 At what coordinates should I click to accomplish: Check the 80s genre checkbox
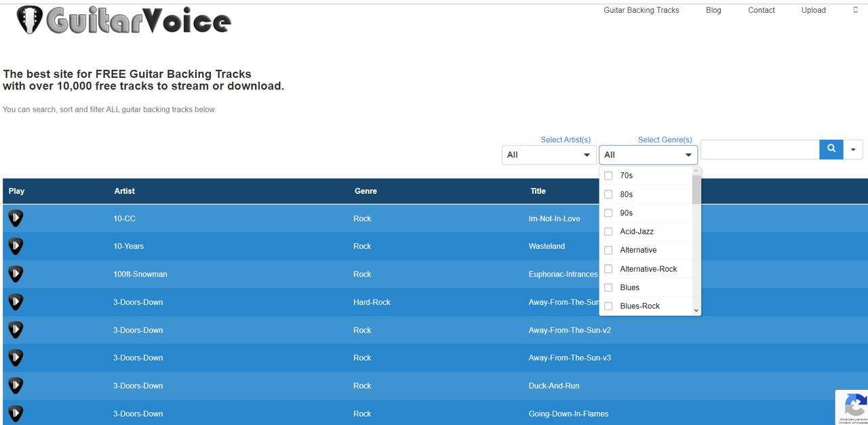click(x=608, y=195)
